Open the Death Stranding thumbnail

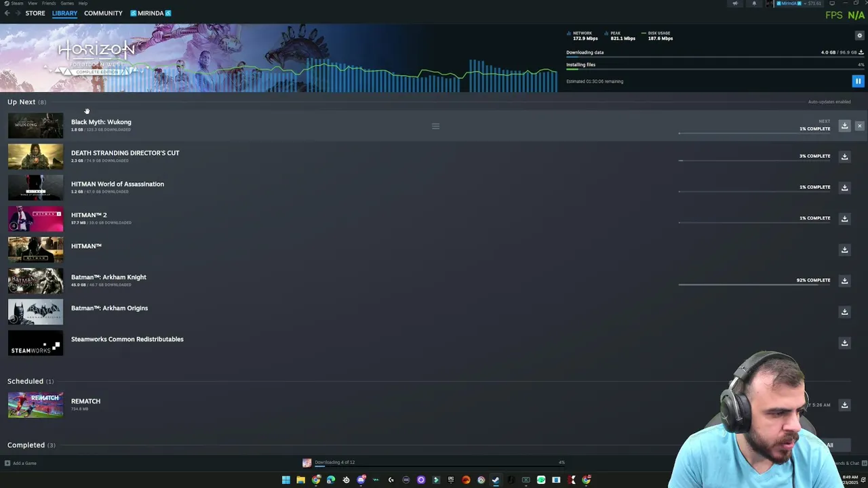(x=35, y=157)
